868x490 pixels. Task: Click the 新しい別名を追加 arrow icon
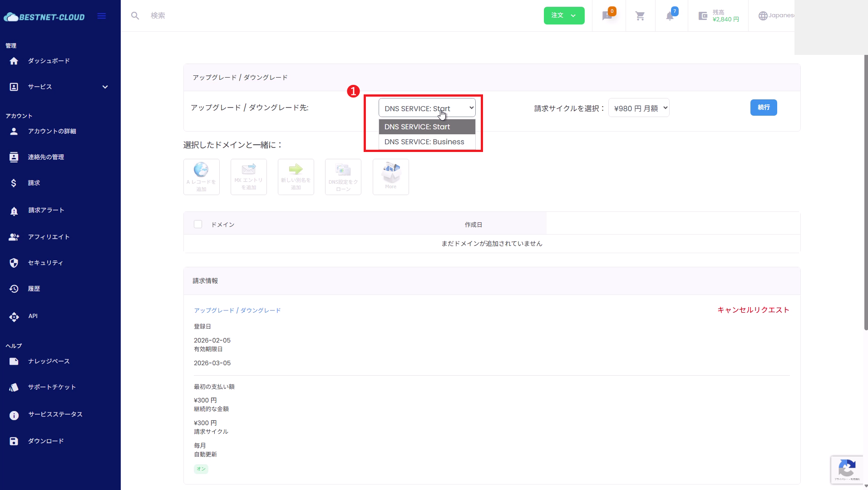pyautogui.click(x=296, y=177)
